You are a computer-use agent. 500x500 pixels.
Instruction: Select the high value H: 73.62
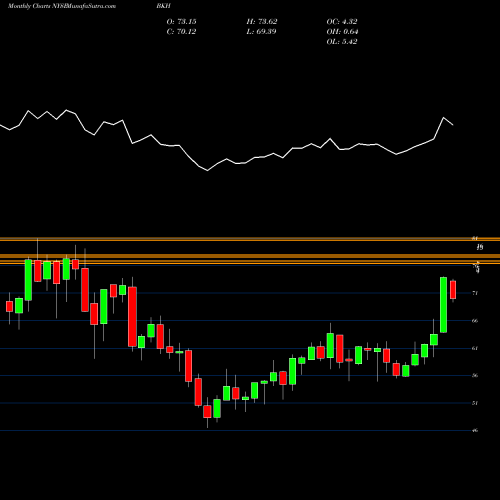(x=262, y=22)
